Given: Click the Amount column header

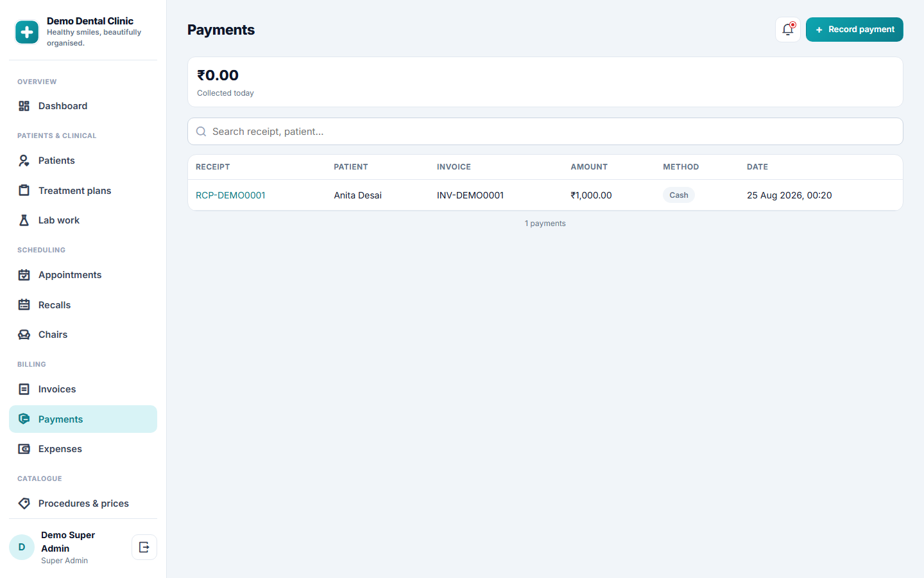Looking at the screenshot, I should [589, 167].
